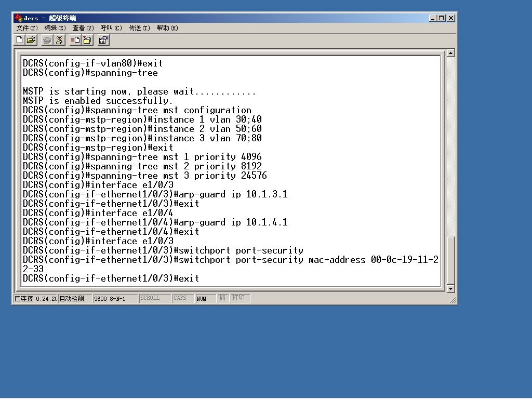Close the dcrs terminal window
This screenshot has width=532, height=399.
click(451, 18)
